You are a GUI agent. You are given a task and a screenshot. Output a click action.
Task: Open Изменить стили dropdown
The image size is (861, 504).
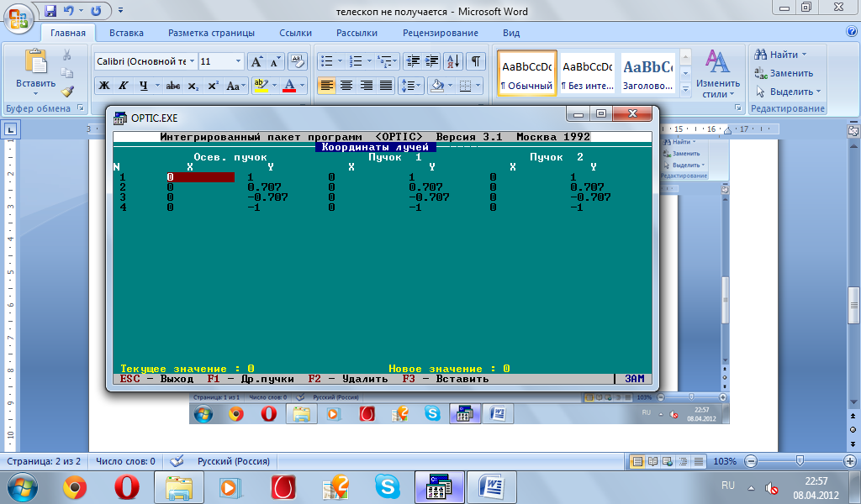718,74
